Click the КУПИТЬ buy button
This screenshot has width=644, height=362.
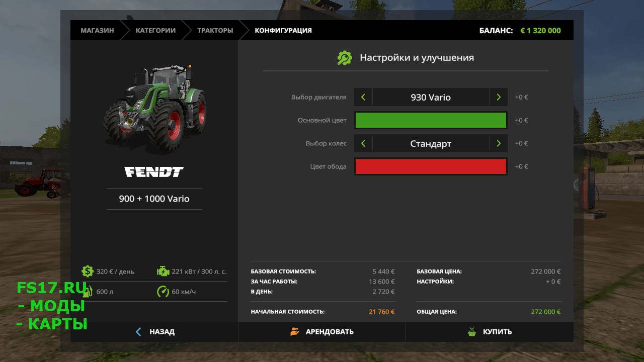pyautogui.click(x=490, y=332)
